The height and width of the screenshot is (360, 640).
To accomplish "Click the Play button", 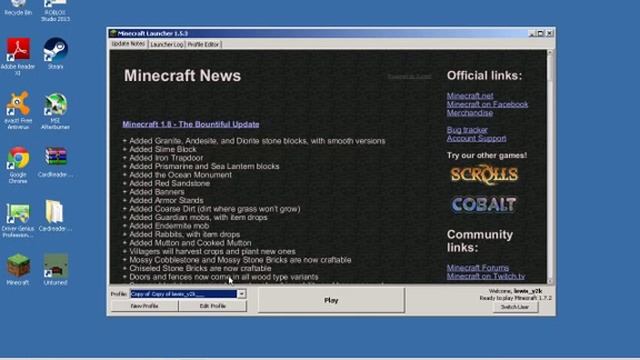I will [x=331, y=300].
